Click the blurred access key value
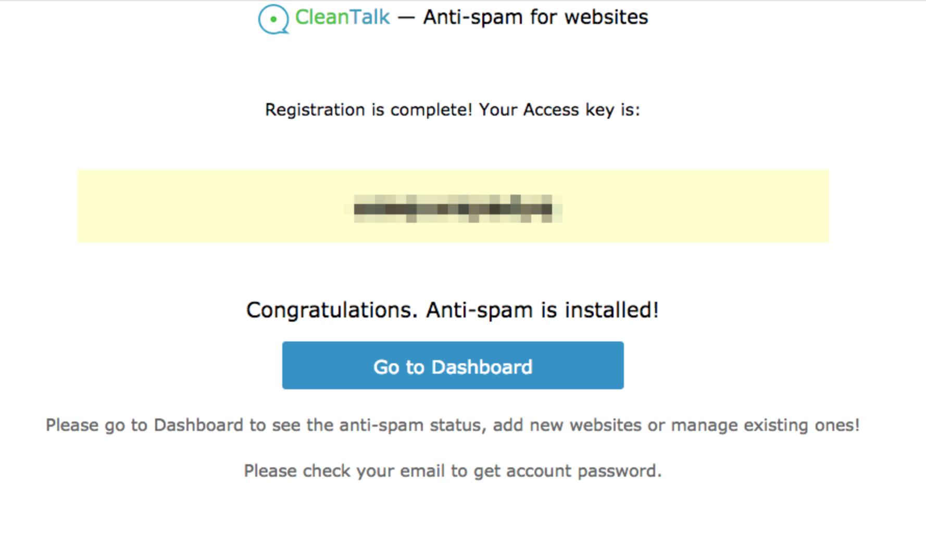Viewport: 926px width, 560px height. click(x=453, y=209)
